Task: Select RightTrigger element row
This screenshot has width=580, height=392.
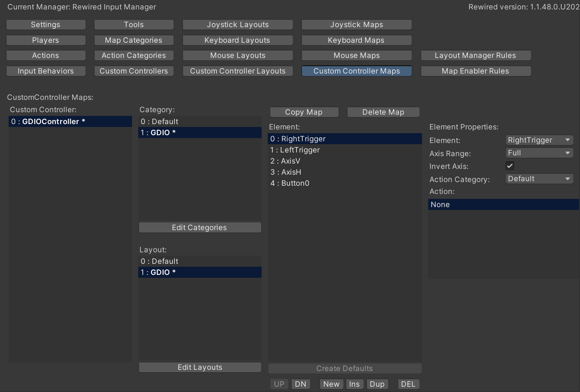Action: click(x=345, y=139)
